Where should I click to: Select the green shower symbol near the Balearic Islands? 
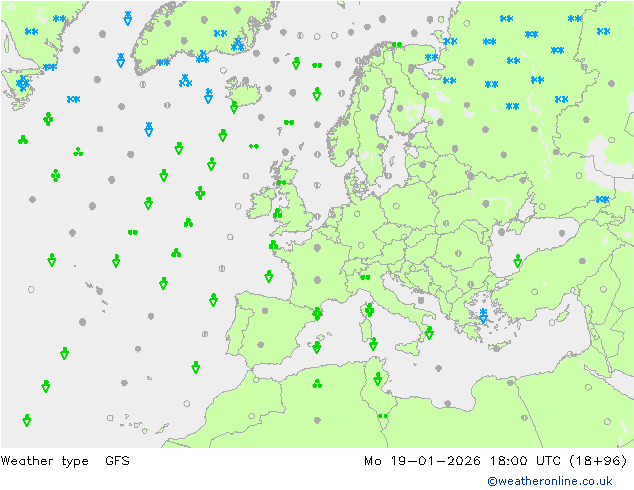point(317,347)
